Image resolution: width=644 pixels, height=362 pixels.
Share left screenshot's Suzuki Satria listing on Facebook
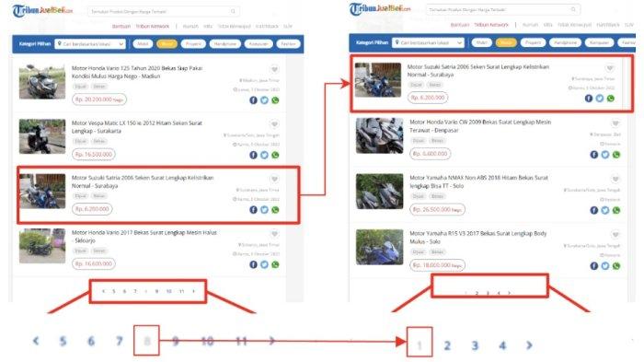tap(253, 209)
